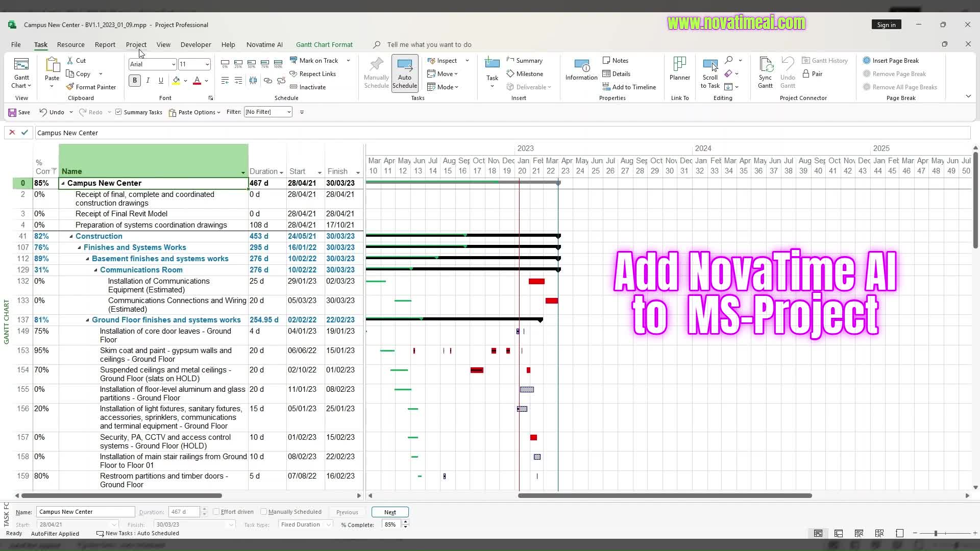Indent the selected task
The width and height of the screenshot is (980, 551).
coord(238,81)
